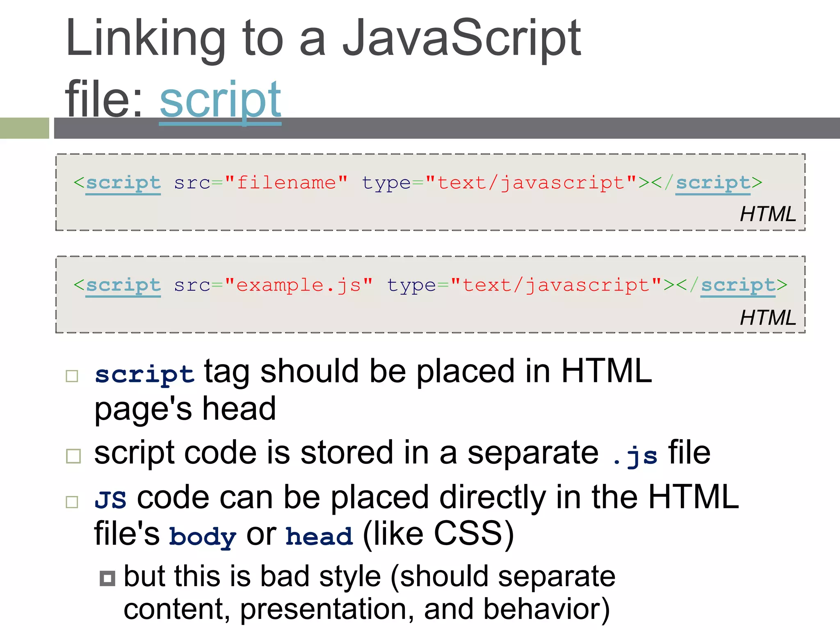Click the opening script link in the filename code example
The width and height of the screenshot is (840, 630).
pos(123,184)
